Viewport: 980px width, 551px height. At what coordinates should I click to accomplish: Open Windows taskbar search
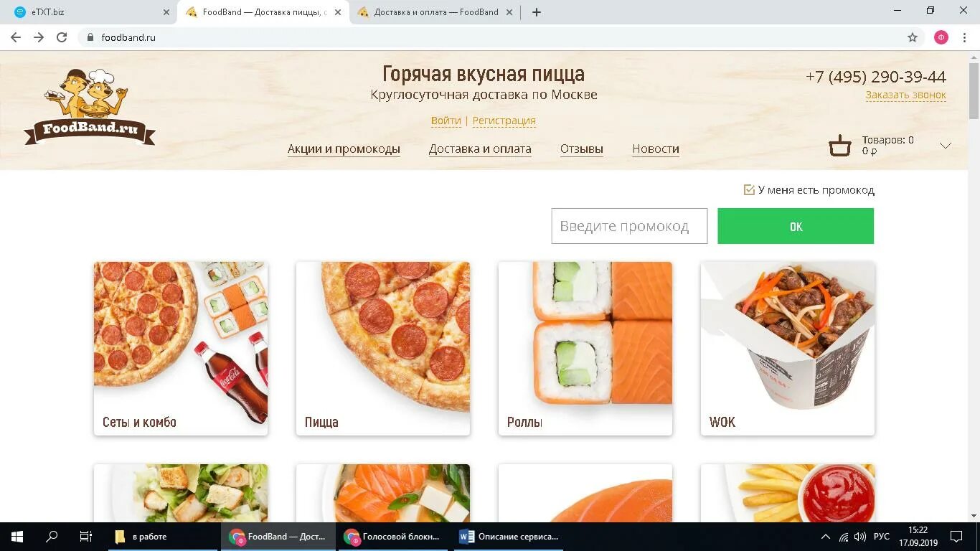pos(52,537)
